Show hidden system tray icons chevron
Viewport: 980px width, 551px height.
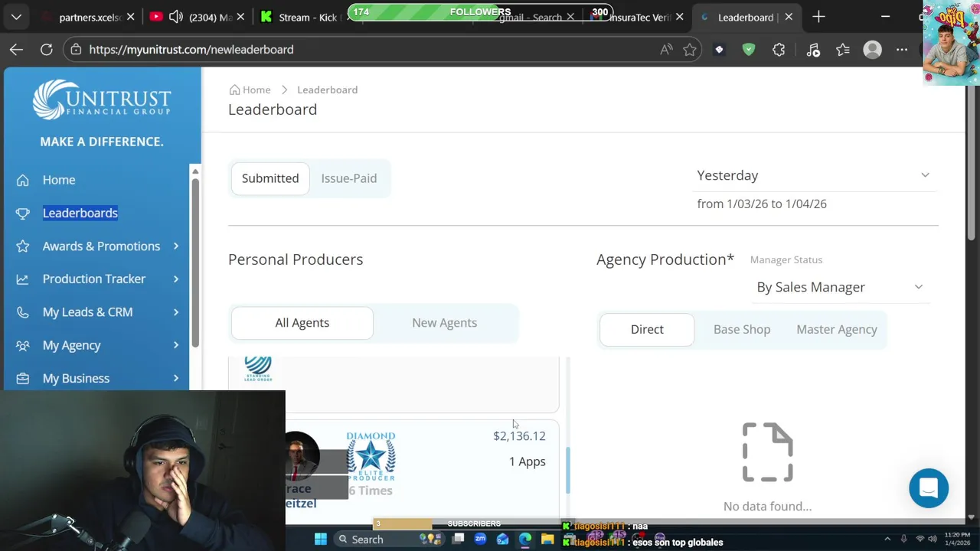887,540
